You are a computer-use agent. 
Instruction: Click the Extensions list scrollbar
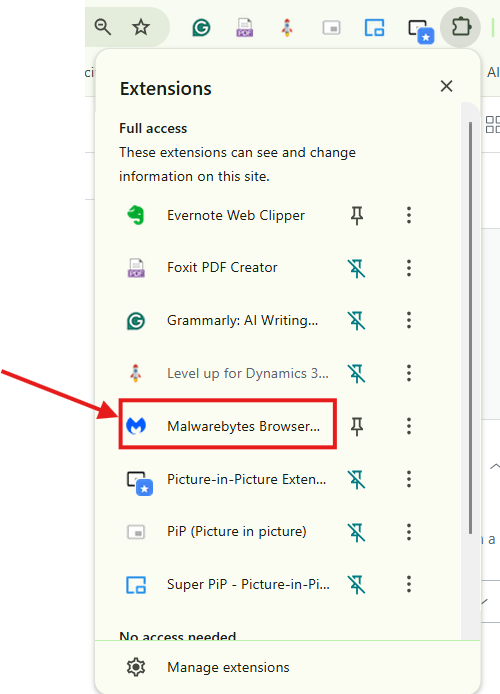click(x=470, y=328)
